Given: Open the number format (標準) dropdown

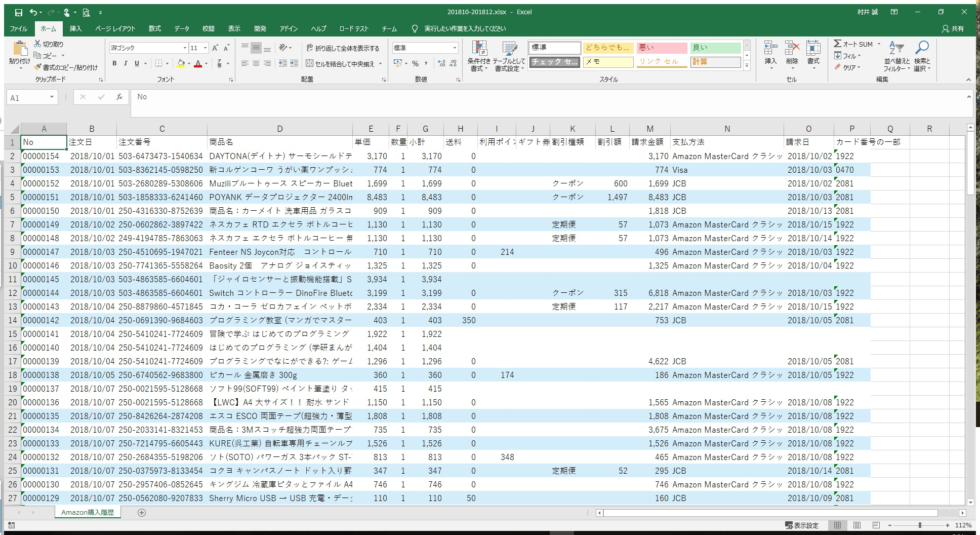Looking at the screenshot, I should pyautogui.click(x=455, y=48).
